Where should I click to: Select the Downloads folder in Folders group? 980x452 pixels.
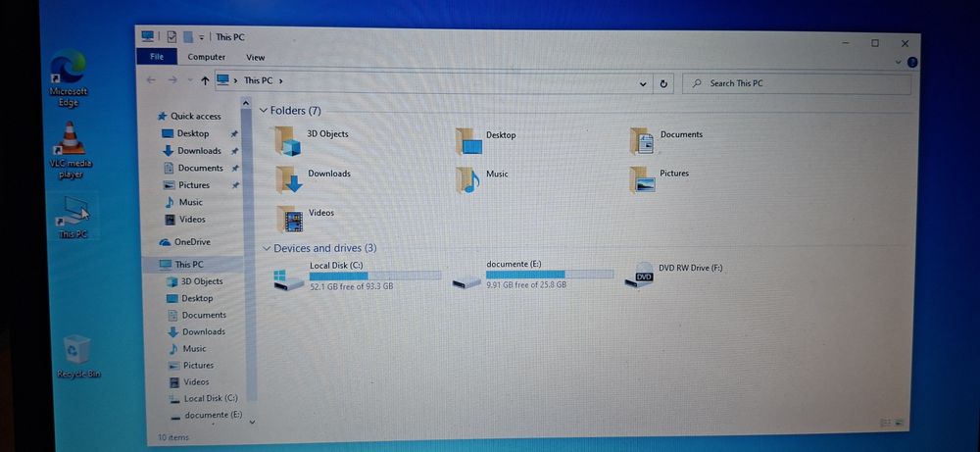314,179
